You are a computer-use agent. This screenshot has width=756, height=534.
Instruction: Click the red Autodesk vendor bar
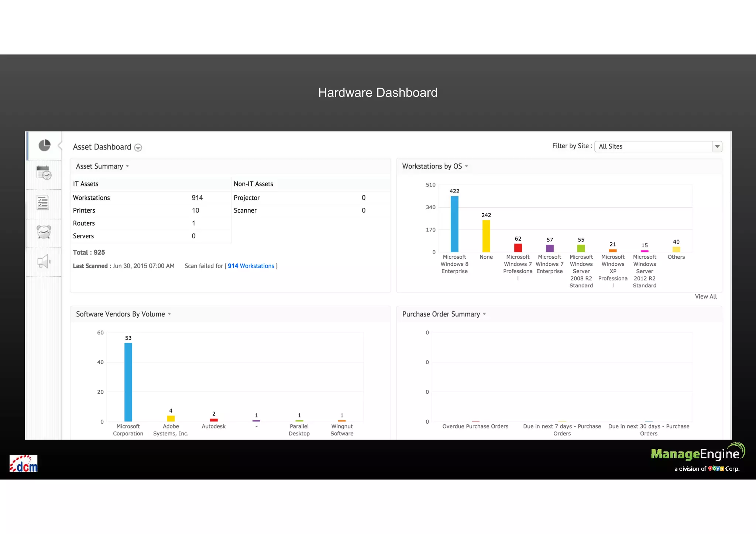214,420
